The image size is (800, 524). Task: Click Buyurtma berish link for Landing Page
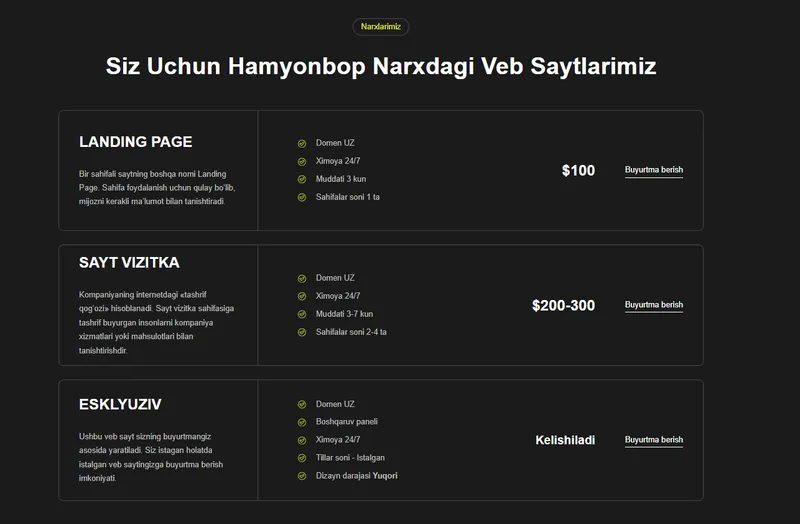(x=654, y=170)
